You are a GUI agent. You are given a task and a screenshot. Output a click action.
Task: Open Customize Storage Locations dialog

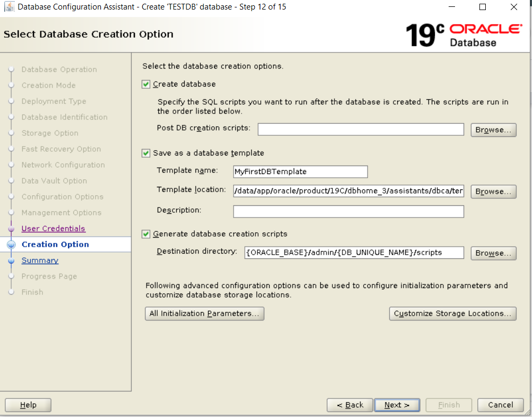click(452, 314)
